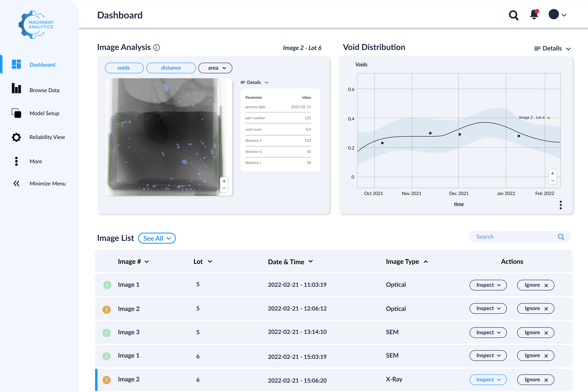Zoom in on the X-ray image
588x392 pixels.
[x=224, y=181]
